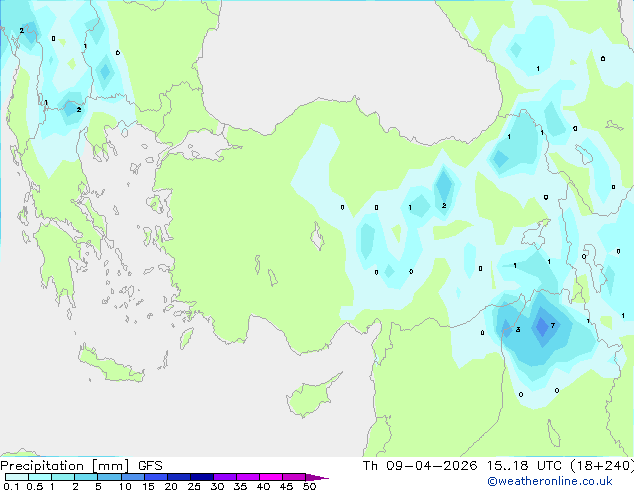Pick the 15–20 mm legend swatch
Image resolution: width=634 pixels, height=490 pixels.
156,477
